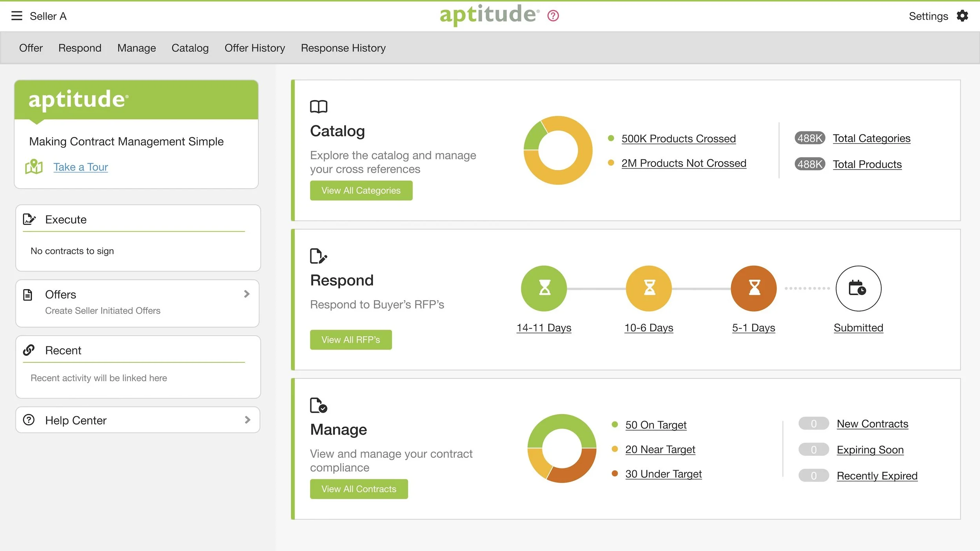Viewport: 980px width, 551px height.
Task: Open the 50 On Target link
Action: click(x=656, y=425)
